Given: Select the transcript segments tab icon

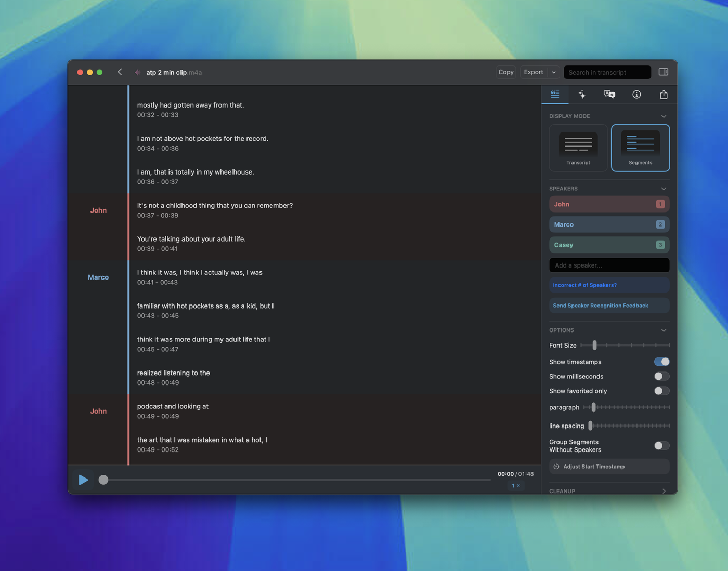Looking at the screenshot, I should pos(555,95).
